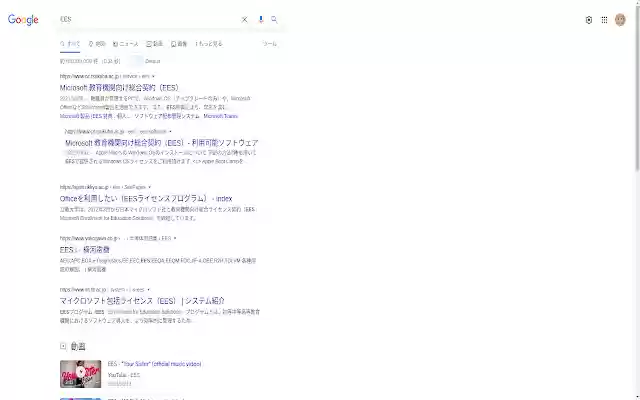The width and height of the screenshot is (640, 400).
Task: Expand arrow beside the yokogawa result URL
Action: (x=175, y=238)
